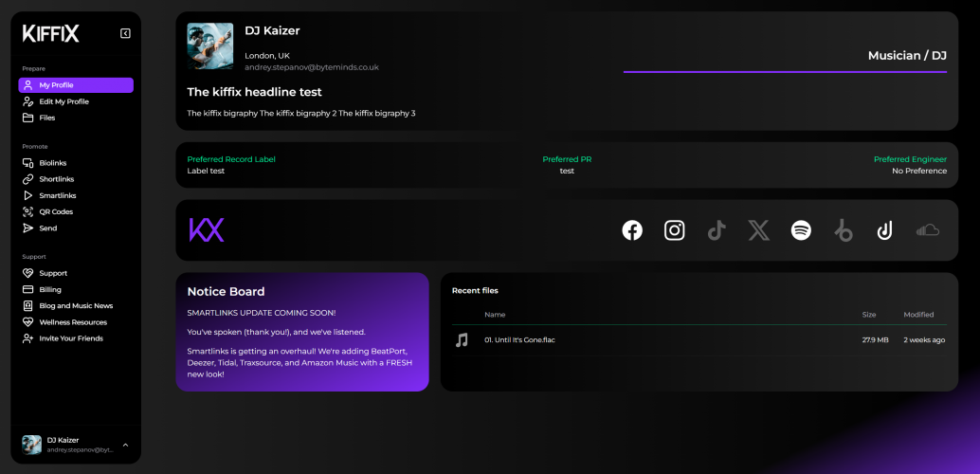Click the Name column header
The image size is (980, 474).
[495, 315]
